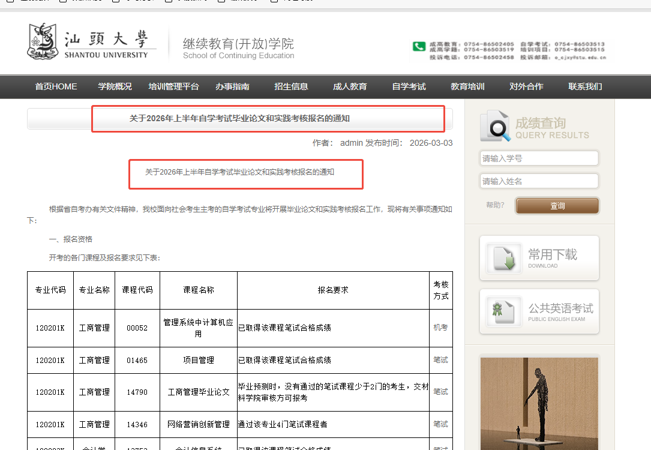Click the green telephone contact icon

(x=419, y=47)
